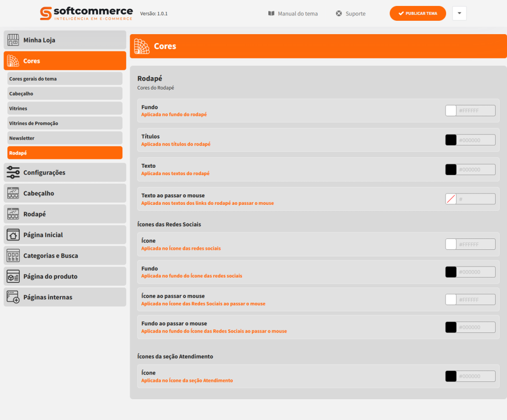Open the black Texto color swatch

[x=451, y=170]
